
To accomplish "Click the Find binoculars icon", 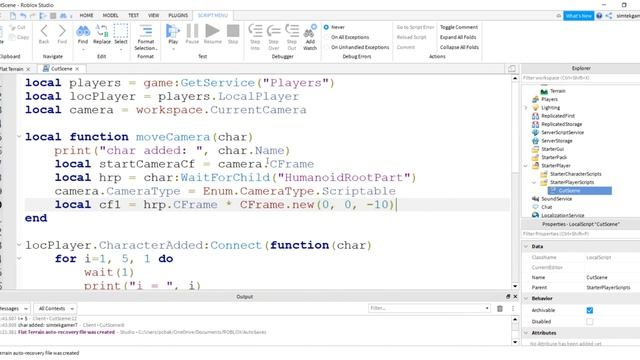I will tap(83, 31).
